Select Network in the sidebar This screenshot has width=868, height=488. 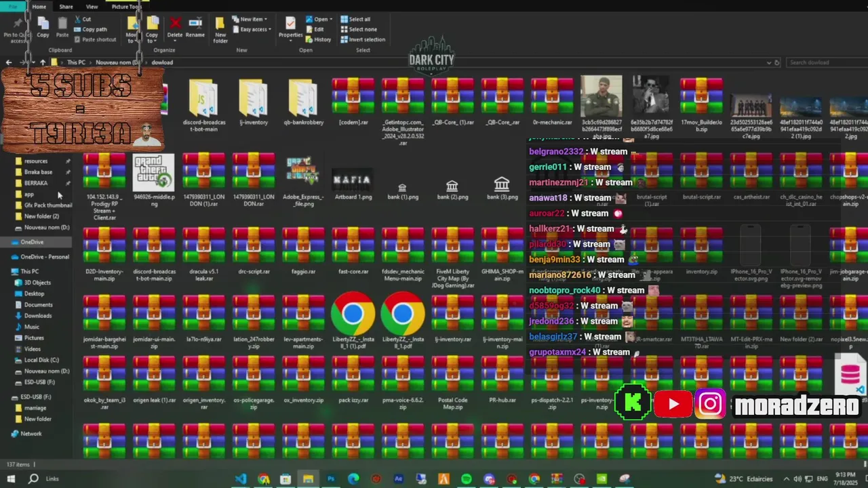[x=31, y=434]
